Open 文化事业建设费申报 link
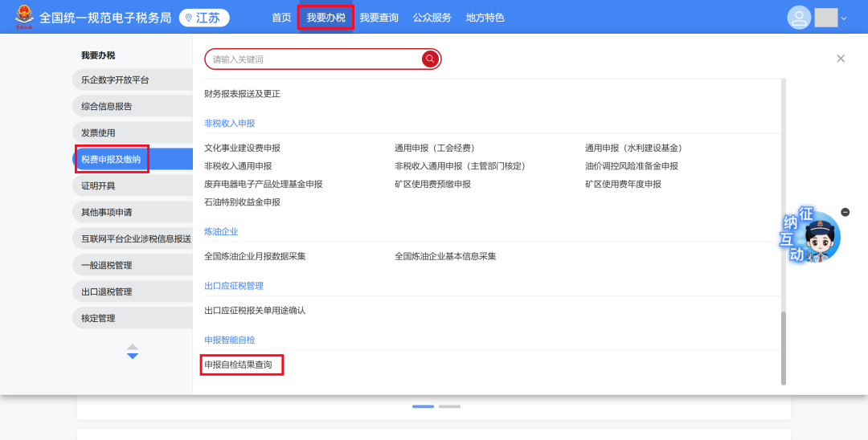The height and width of the screenshot is (440, 868). 243,148
